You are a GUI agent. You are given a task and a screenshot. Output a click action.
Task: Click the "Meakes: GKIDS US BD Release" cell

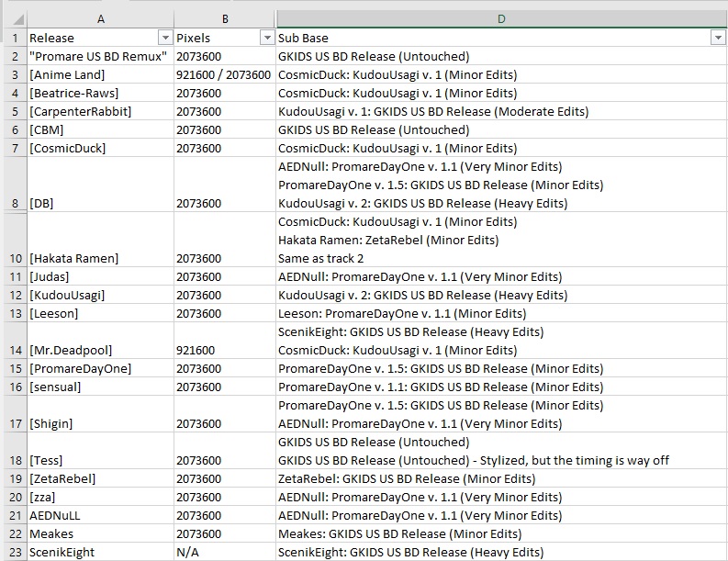click(x=501, y=533)
